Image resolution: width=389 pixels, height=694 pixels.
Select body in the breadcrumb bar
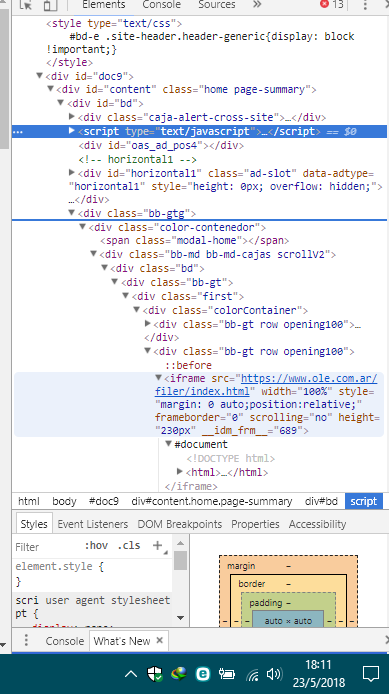(x=64, y=501)
